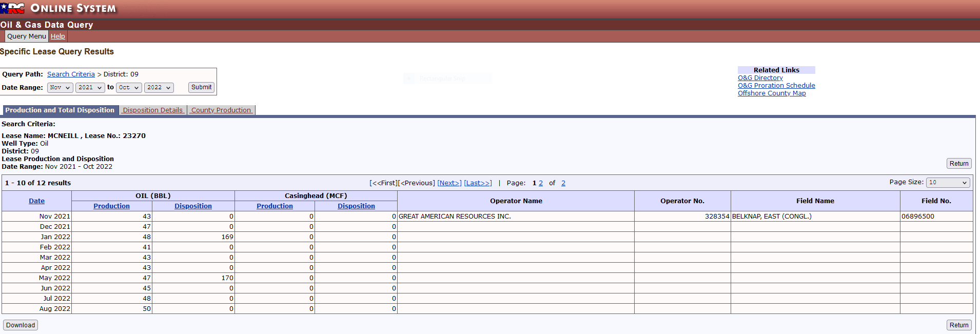Expand the end month Oct dropdown
This screenshot has width=980, height=334.
129,88
